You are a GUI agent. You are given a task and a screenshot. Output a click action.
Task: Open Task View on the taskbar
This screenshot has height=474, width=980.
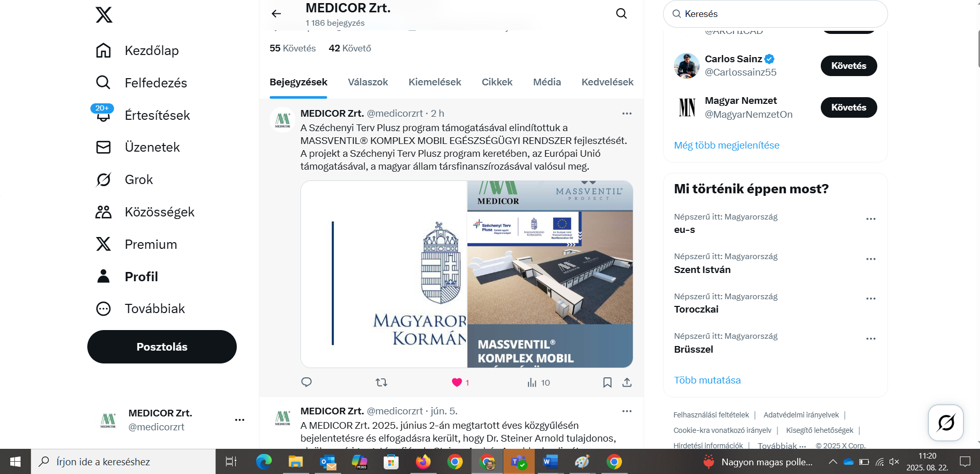point(231,462)
